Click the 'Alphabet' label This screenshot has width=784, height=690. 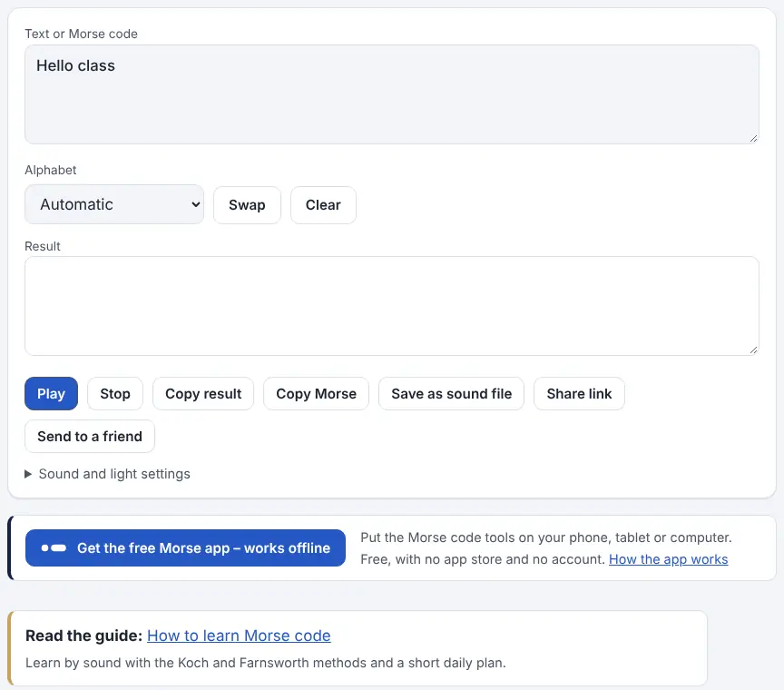(51, 170)
